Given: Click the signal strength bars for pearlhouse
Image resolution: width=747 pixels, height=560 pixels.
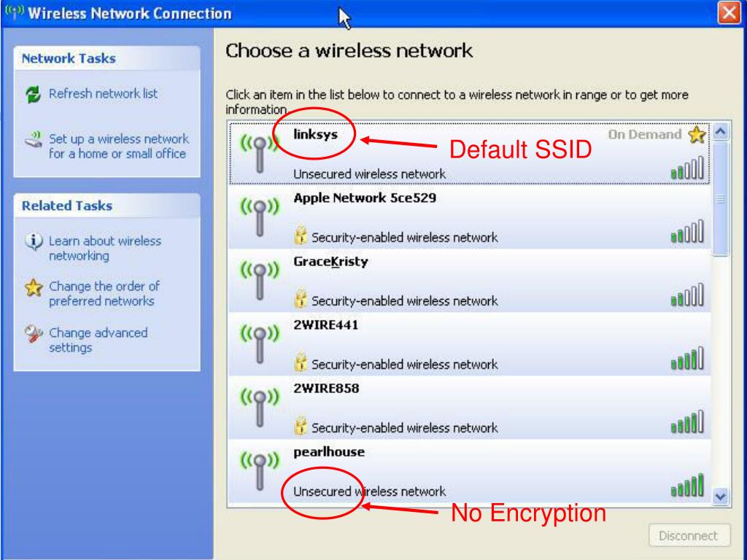Looking at the screenshot, I should pos(687,485).
